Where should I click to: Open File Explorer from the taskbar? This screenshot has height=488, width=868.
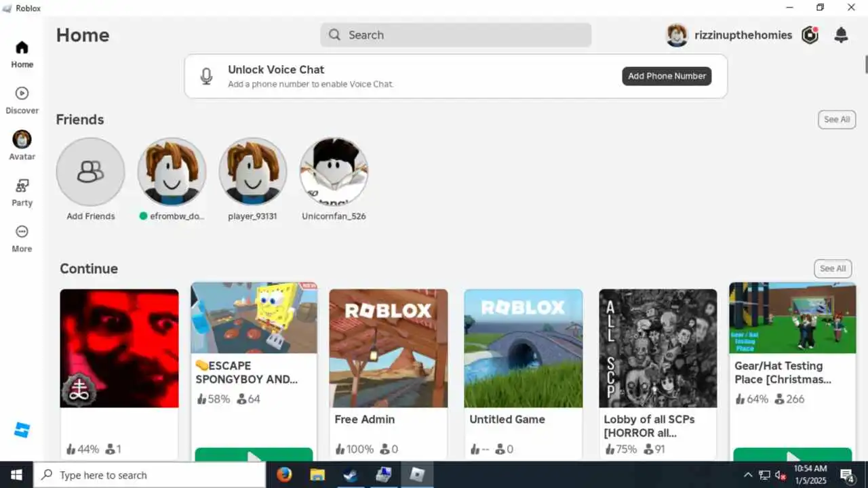pyautogui.click(x=317, y=475)
